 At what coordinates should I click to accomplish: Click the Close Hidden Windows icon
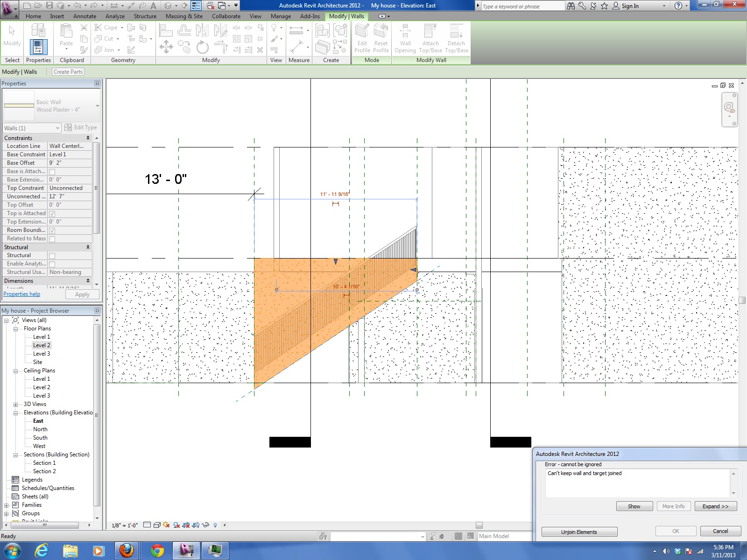pos(211,6)
